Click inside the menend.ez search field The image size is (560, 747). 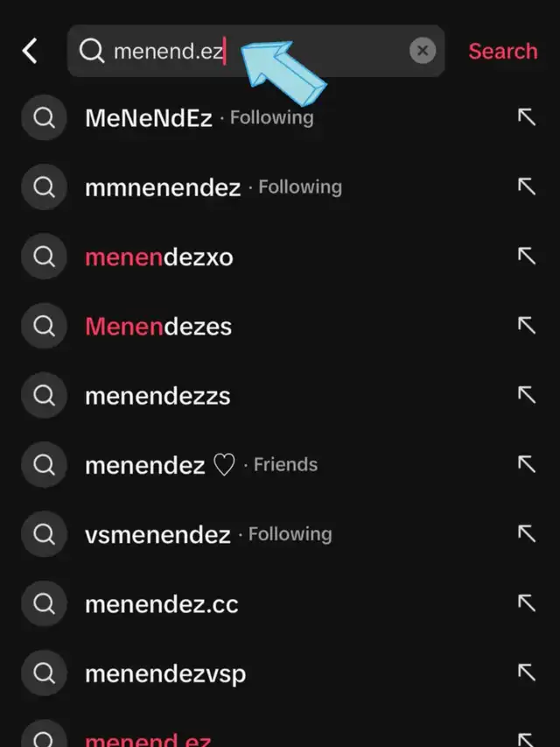point(255,51)
